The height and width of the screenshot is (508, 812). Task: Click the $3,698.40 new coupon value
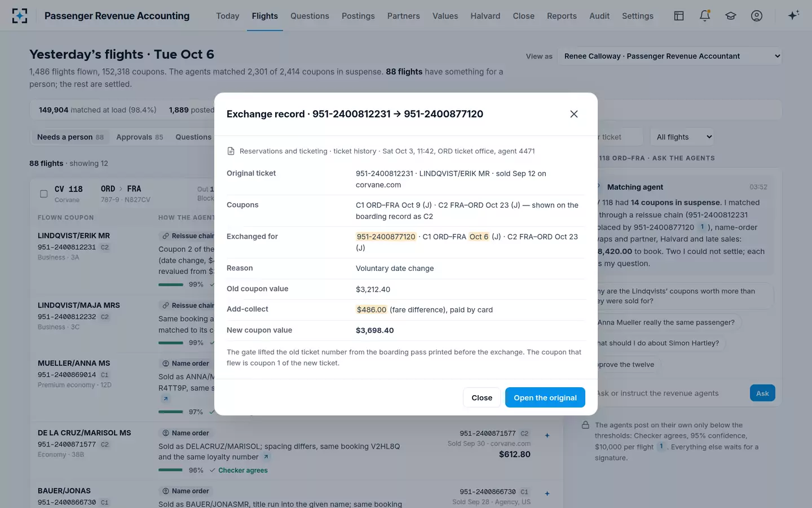point(375,330)
